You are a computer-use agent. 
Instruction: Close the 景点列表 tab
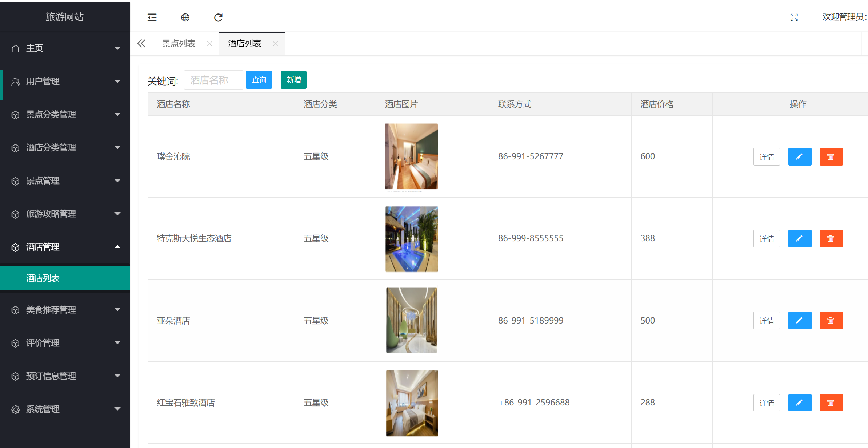[209, 44]
